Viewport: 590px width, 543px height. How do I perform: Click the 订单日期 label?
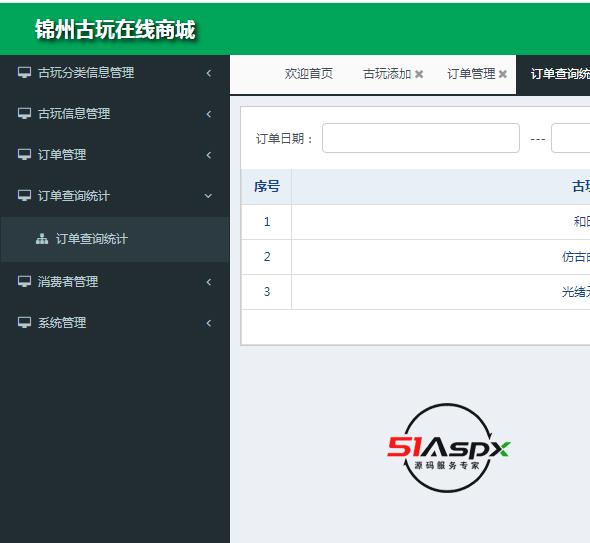pyautogui.click(x=284, y=138)
